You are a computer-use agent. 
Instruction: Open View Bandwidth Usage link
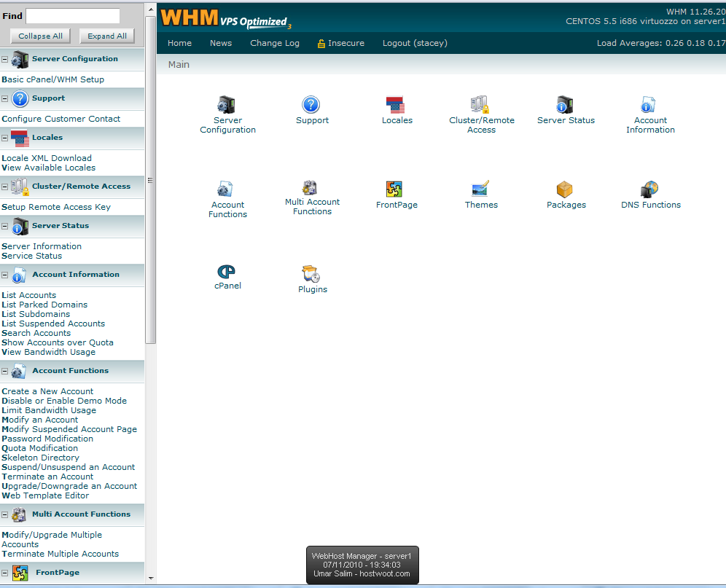point(48,352)
